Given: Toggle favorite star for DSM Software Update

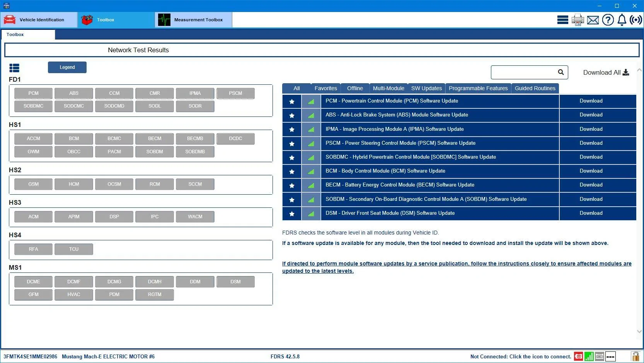Looking at the screenshot, I should (x=292, y=214).
